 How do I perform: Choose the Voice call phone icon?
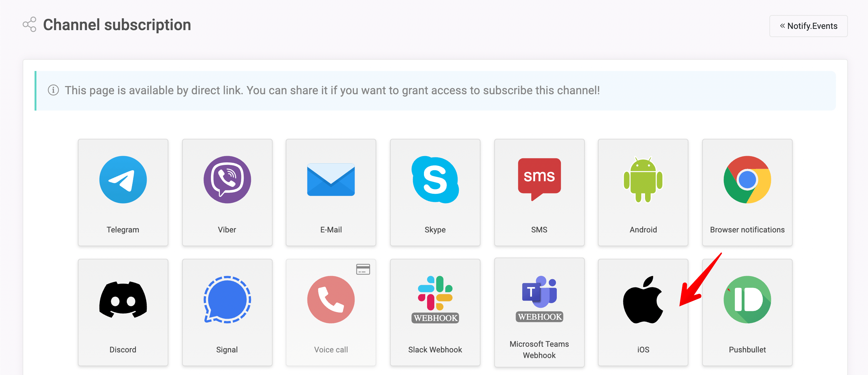(331, 300)
